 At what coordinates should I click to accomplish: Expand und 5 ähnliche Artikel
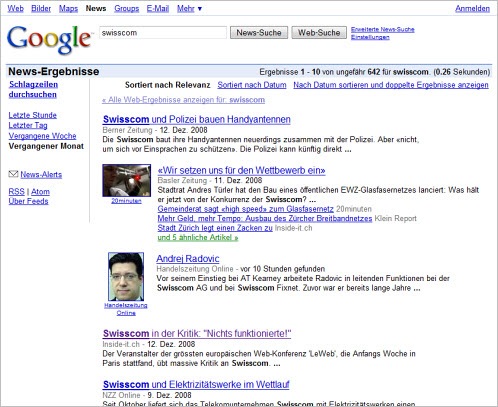pyautogui.click(x=198, y=238)
